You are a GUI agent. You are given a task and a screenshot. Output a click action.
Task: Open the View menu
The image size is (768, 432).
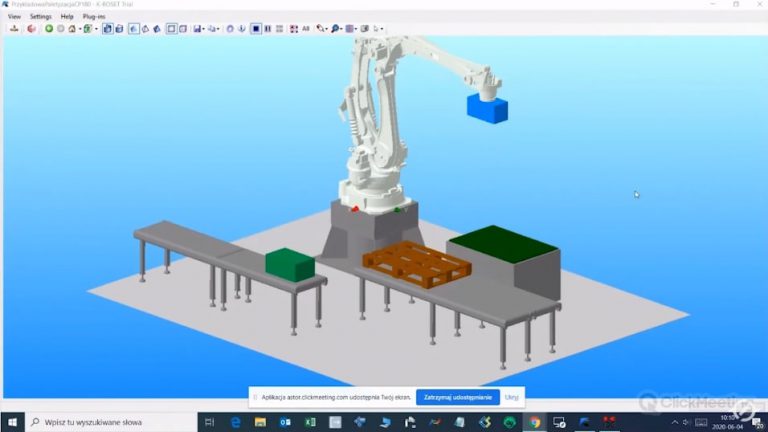point(14,17)
